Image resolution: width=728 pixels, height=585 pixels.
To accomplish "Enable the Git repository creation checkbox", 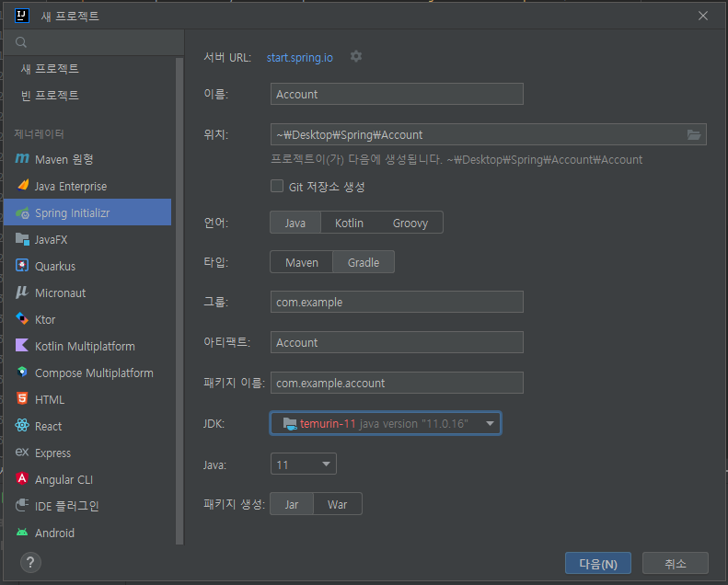I will point(277,186).
